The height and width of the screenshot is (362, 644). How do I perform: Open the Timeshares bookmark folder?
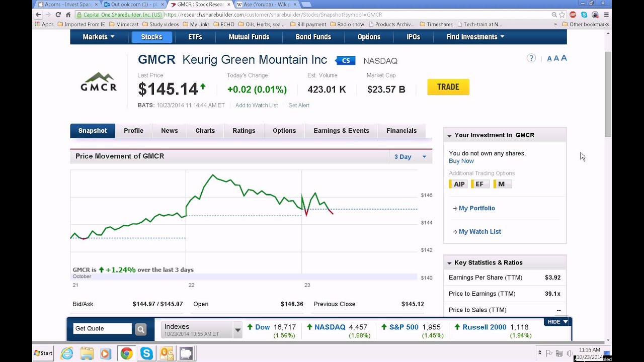pos(436,24)
